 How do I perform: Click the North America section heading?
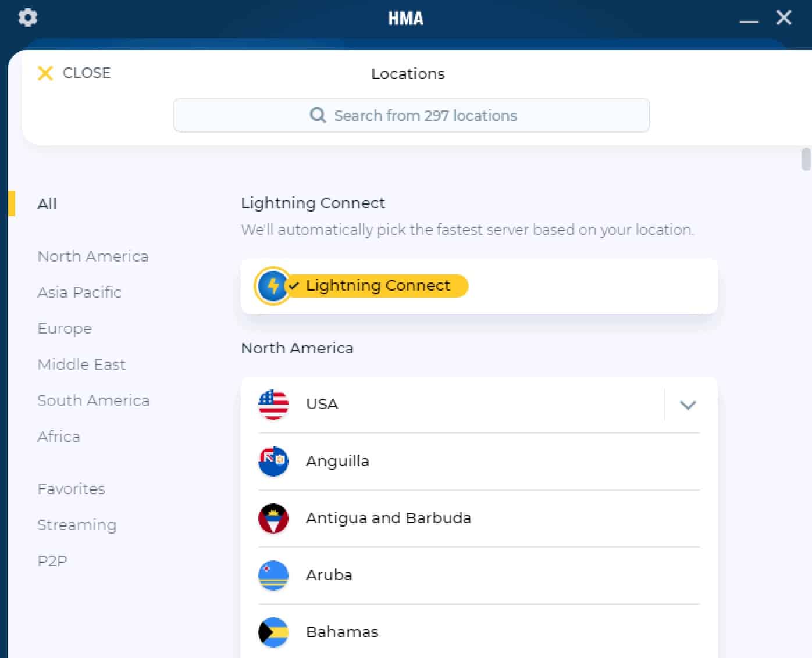coord(297,348)
